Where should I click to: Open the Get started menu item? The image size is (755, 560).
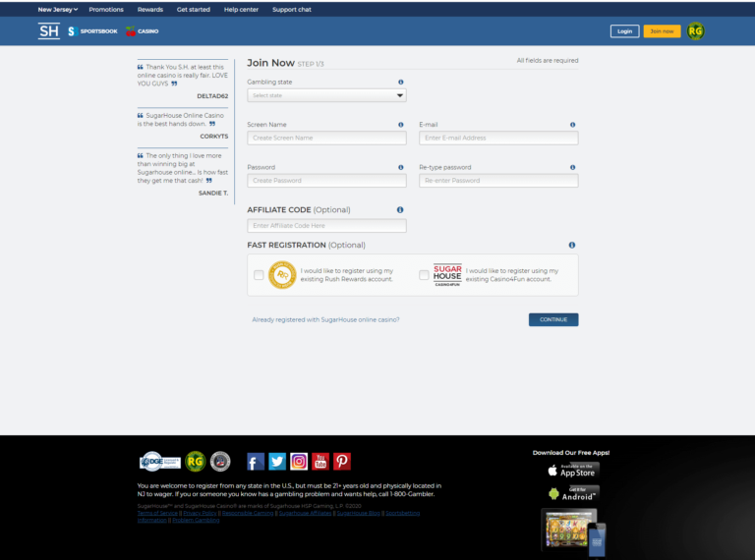click(x=193, y=9)
